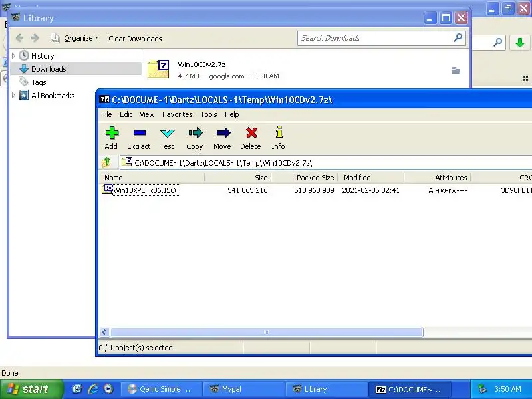Sort by the Packed Size column header
The image size is (532, 399).
coord(304,178)
